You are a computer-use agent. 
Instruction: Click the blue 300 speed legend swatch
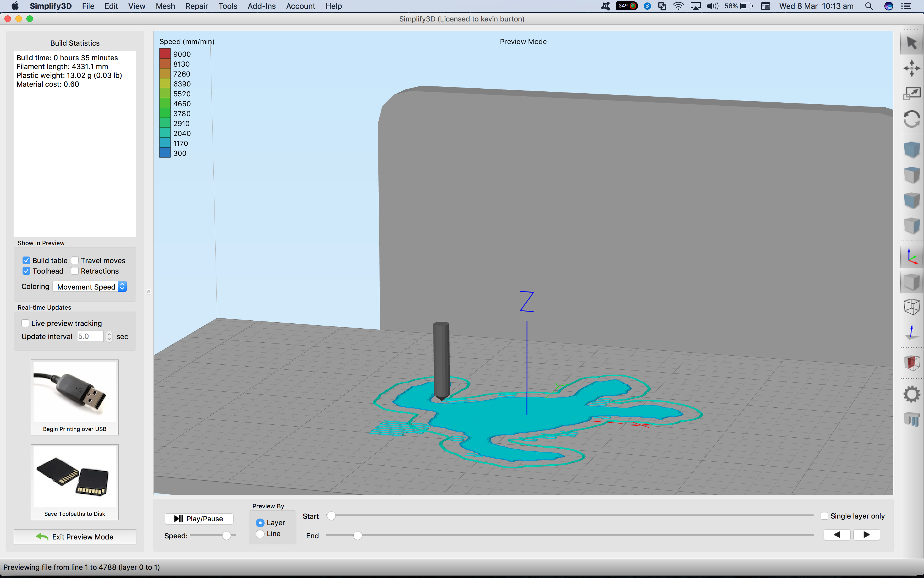click(165, 153)
